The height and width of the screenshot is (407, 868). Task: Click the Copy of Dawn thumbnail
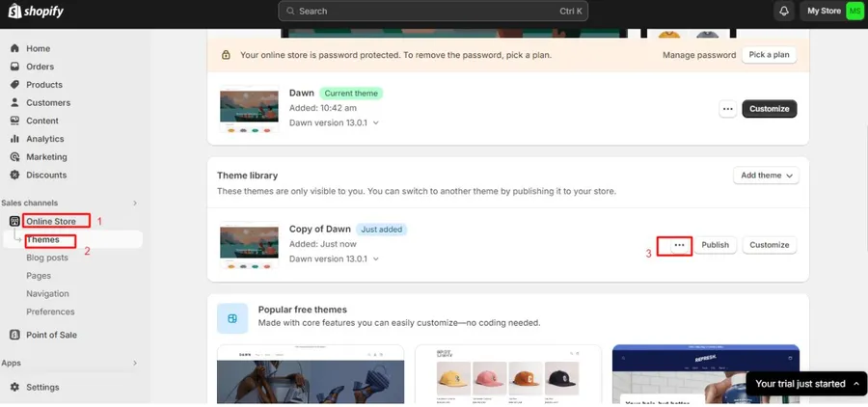click(x=249, y=245)
